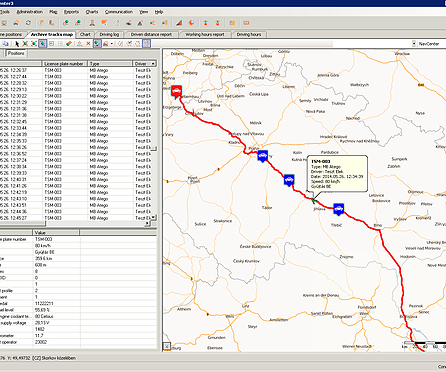Toggle the pressed map layer button with green icon
This screenshot has height=372, width=446.
point(97,44)
